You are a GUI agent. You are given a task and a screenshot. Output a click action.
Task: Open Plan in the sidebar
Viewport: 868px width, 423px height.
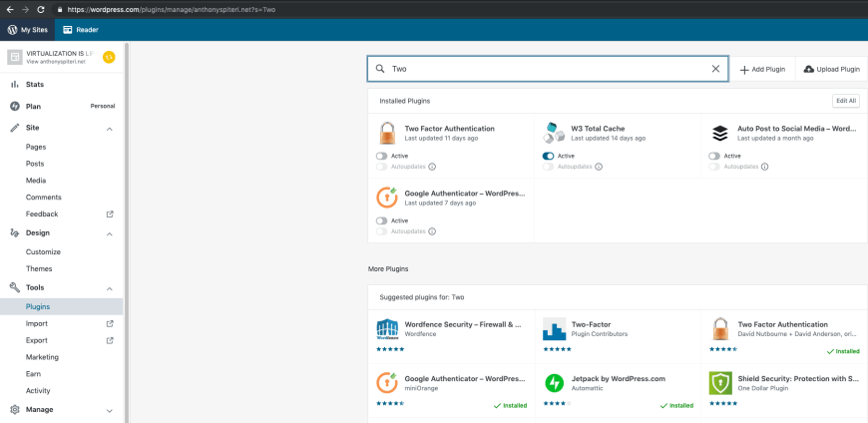pyautogui.click(x=33, y=107)
